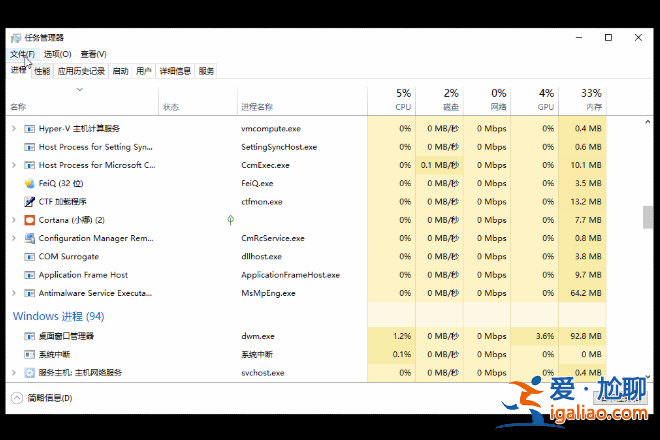Click the green leaf status icon for Cortana
Screen dimensions: 660x440
click(x=230, y=220)
